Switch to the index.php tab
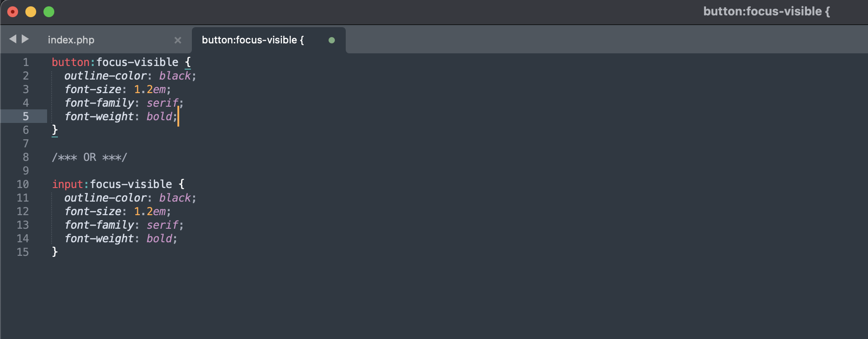The width and height of the screenshot is (868, 339). coord(71,40)
